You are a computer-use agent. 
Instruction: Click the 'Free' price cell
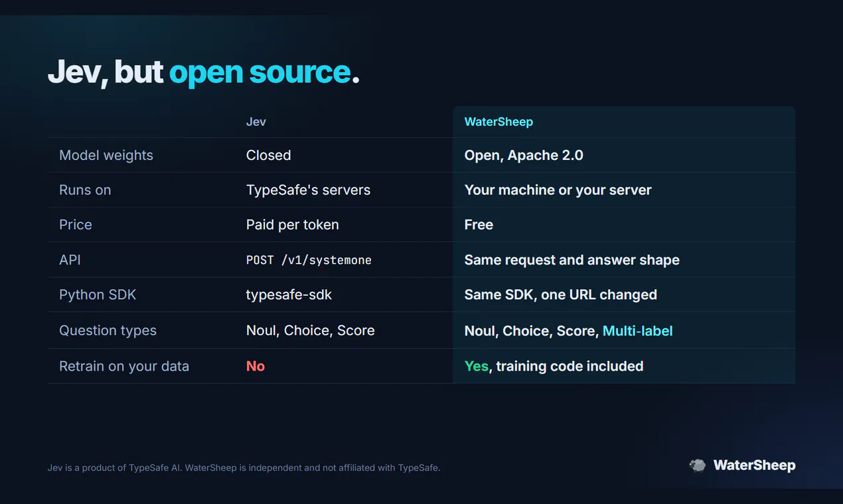tap(479, 225)
